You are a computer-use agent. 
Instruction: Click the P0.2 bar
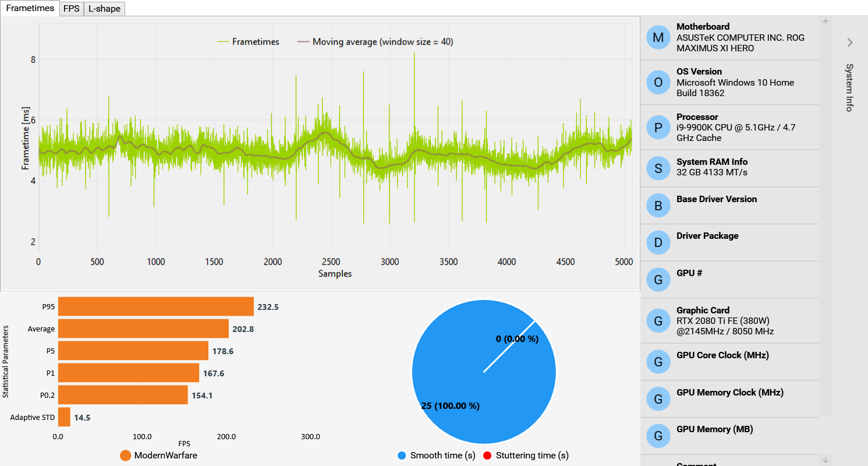(123, 395)
